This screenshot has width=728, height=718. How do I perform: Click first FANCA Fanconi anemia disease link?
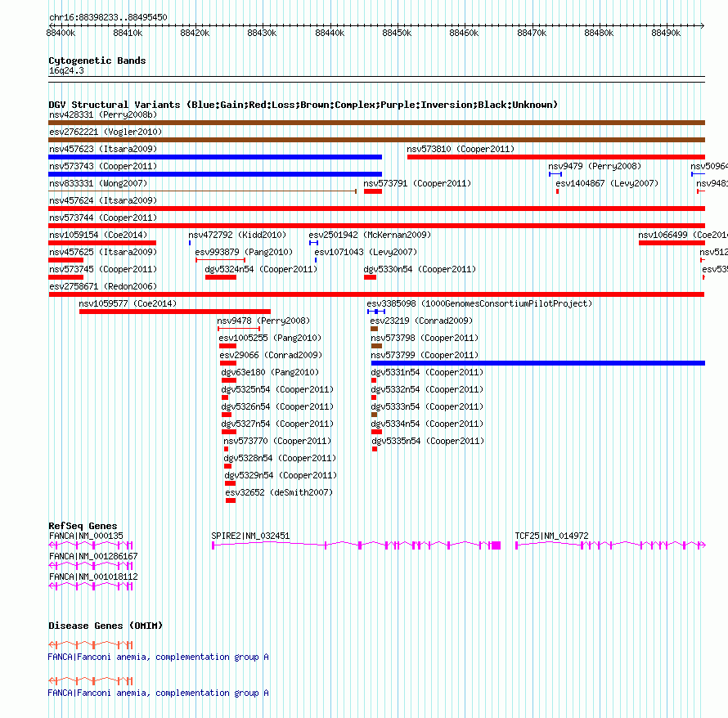click(159, 657)
